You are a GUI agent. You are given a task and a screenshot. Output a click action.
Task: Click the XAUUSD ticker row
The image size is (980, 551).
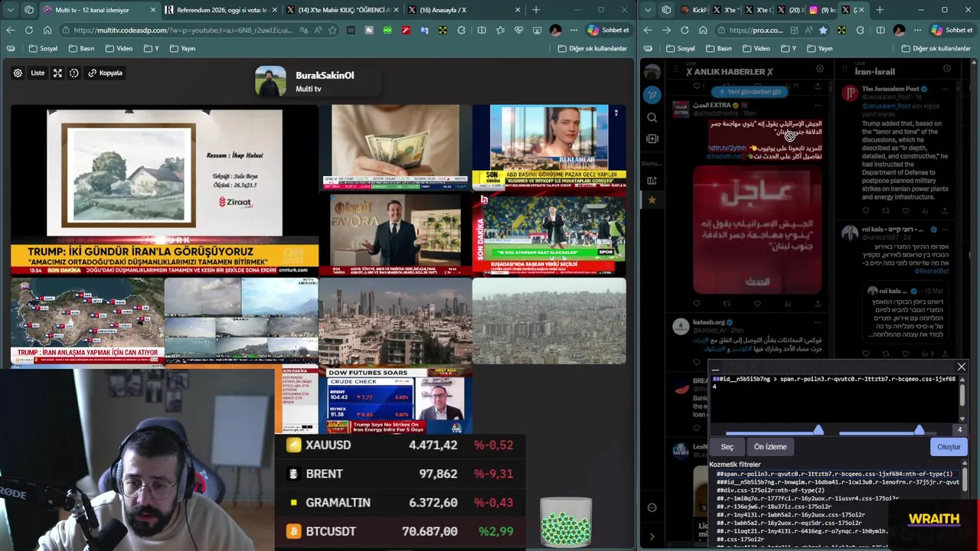tap(400, 445)
